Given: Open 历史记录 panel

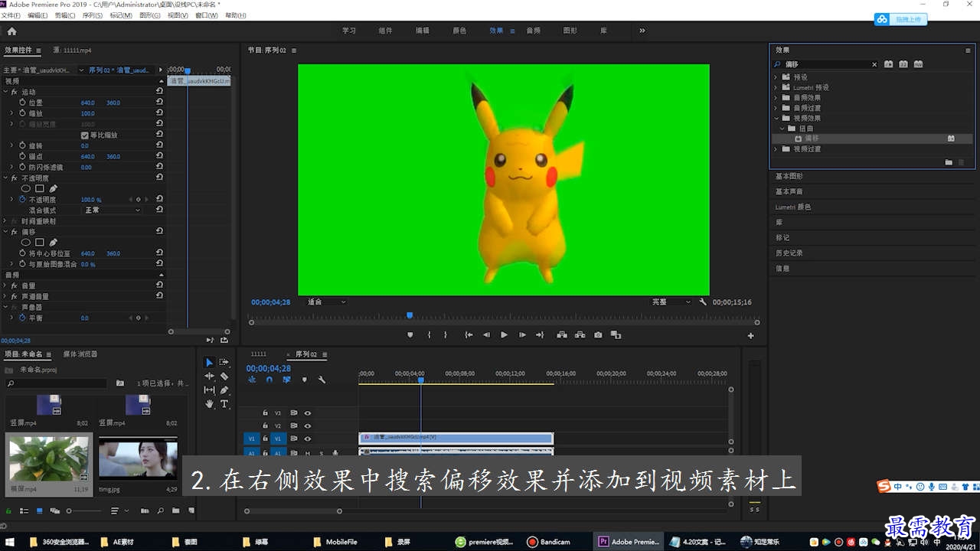Looking at the screenshot, I should [x=789, y=253].
